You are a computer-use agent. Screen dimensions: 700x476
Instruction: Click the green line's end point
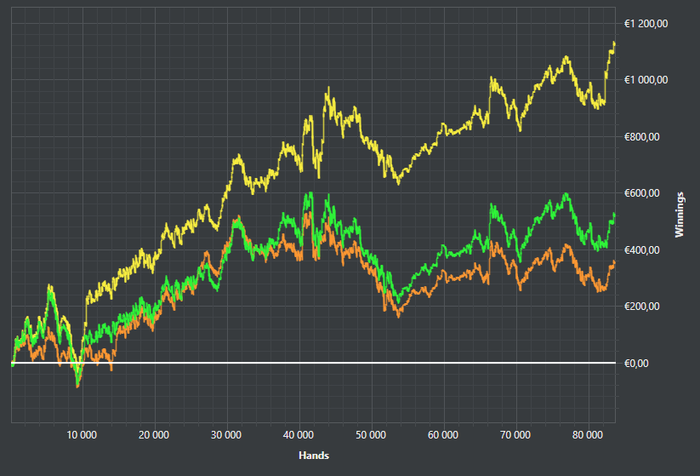(614, 215)
